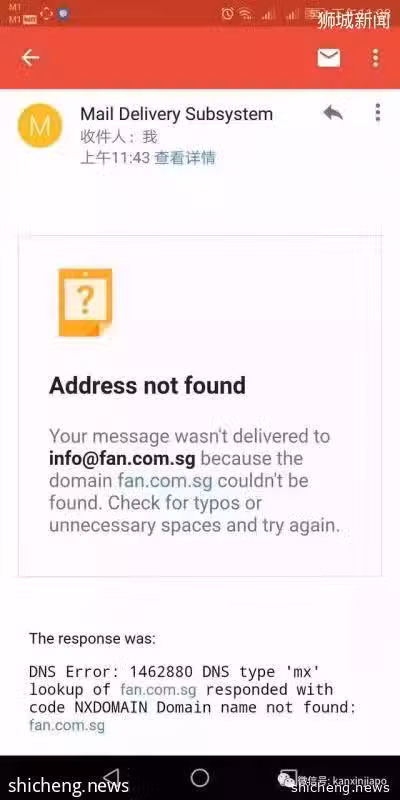Tap the Android home circle navigation button
The image size is (400, 800).
tap(199, 778)
